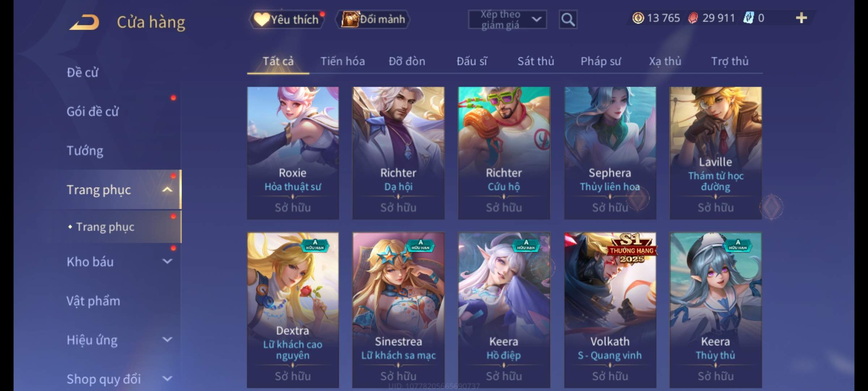Select the Sát thủ filter tab
The width and height of the screenshot is (868, 391).
pyautogui.click(x=536, y=61)
